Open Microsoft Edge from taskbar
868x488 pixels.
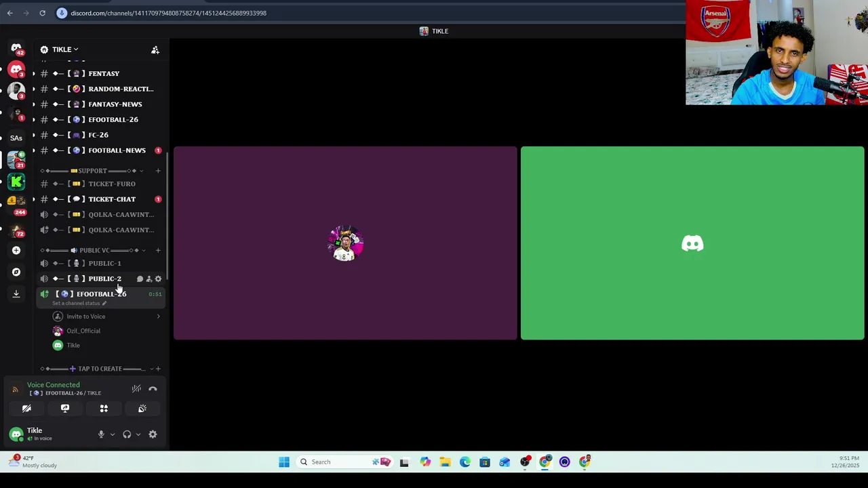[465, 462]
